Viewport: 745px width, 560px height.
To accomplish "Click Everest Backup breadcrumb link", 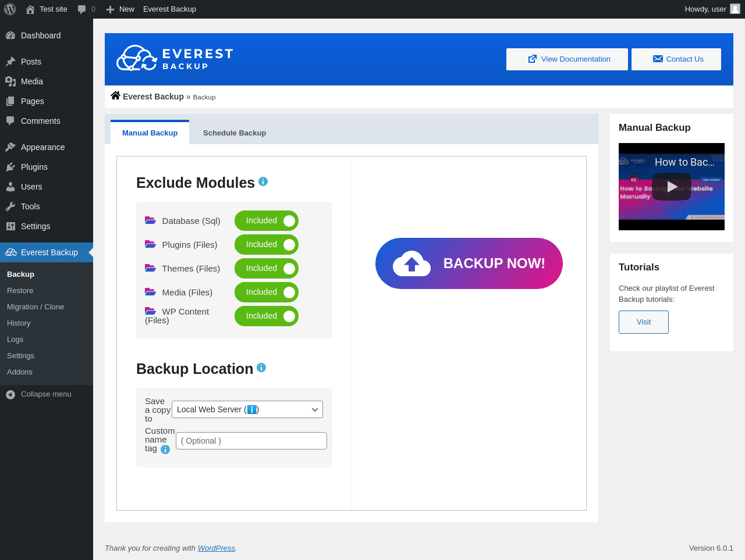I will [153, 97].
